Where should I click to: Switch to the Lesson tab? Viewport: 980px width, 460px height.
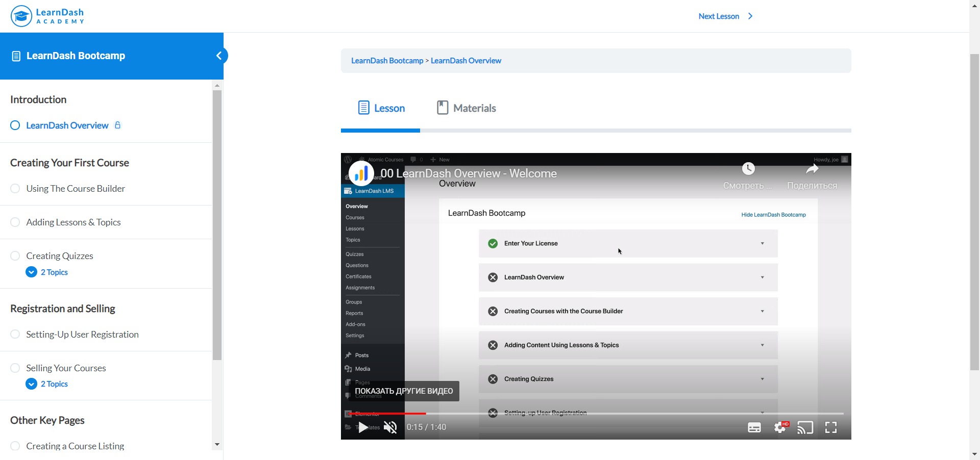pos(381,108)
